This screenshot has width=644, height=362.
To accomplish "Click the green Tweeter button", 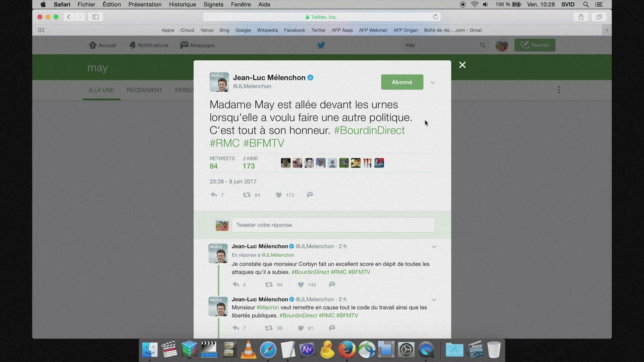I will [535, 45].
